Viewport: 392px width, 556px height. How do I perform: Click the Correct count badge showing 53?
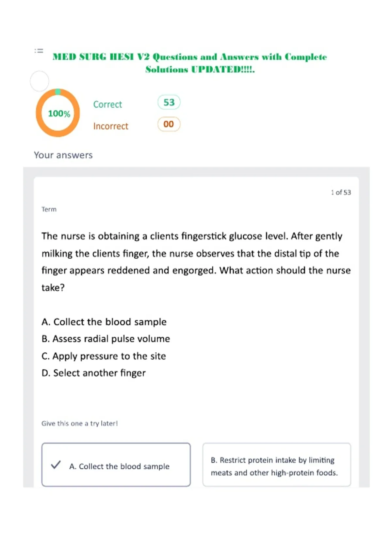[x=169, y=102]
